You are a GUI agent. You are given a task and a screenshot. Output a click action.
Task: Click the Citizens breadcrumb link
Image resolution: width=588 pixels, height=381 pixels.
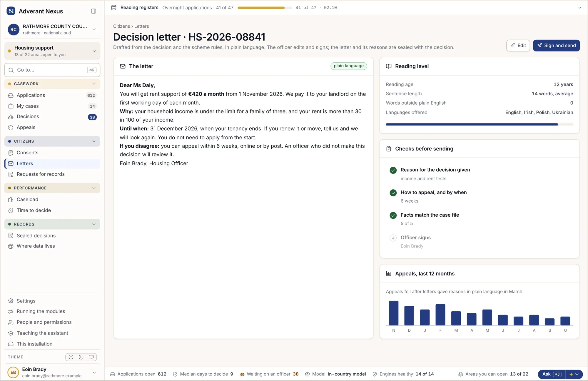click(x=121, y=26)
